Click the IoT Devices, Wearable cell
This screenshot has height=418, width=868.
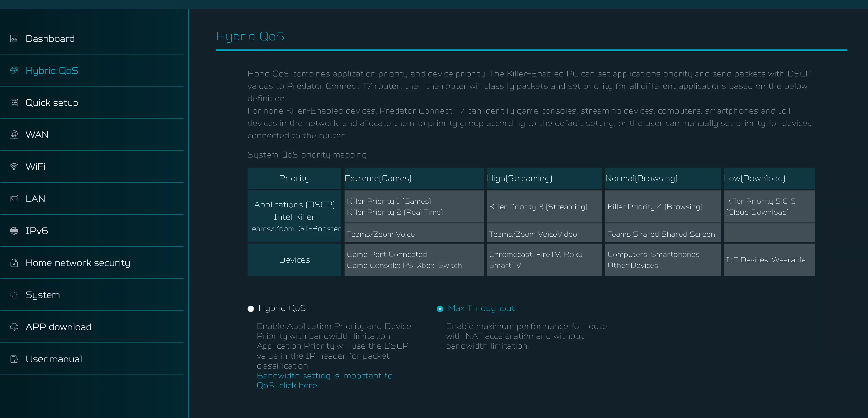pyautogui.click(x=769, y=260)
